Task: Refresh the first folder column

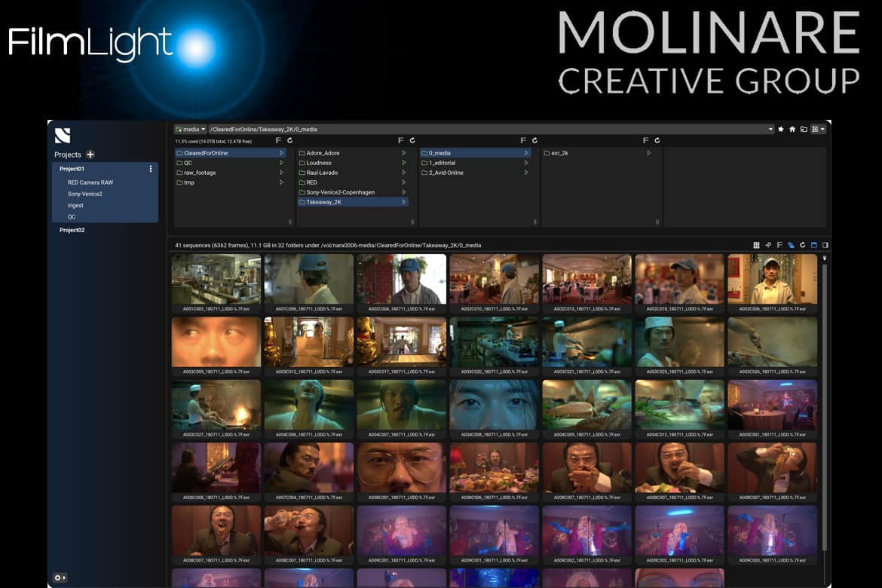Action: click(289, 141)
